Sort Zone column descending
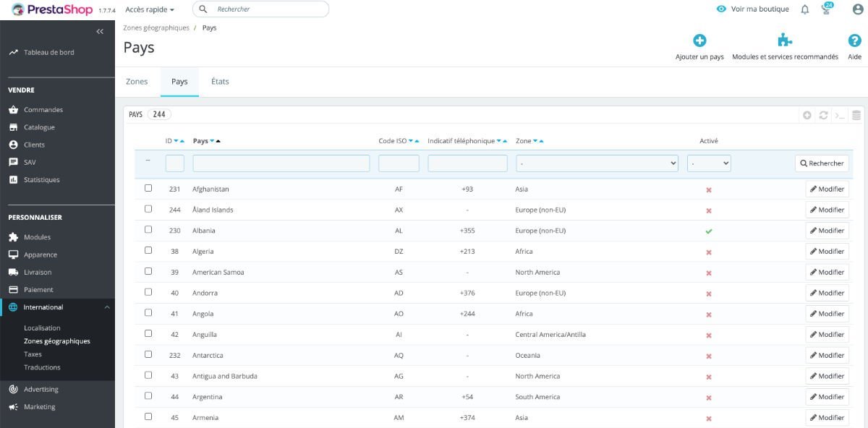The image size is (868, 428). pyautogui.click(x=535, y=141)
